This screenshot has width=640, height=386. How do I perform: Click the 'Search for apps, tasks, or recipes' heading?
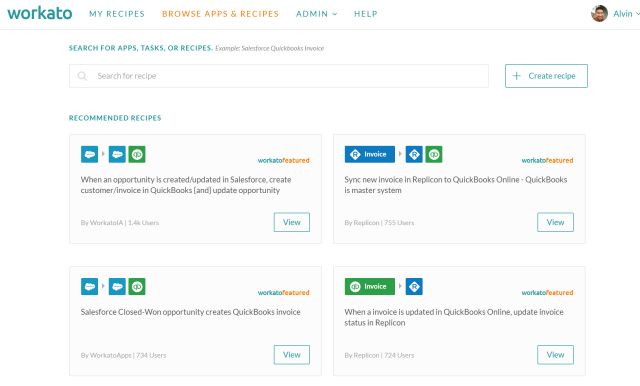[141, 48]
